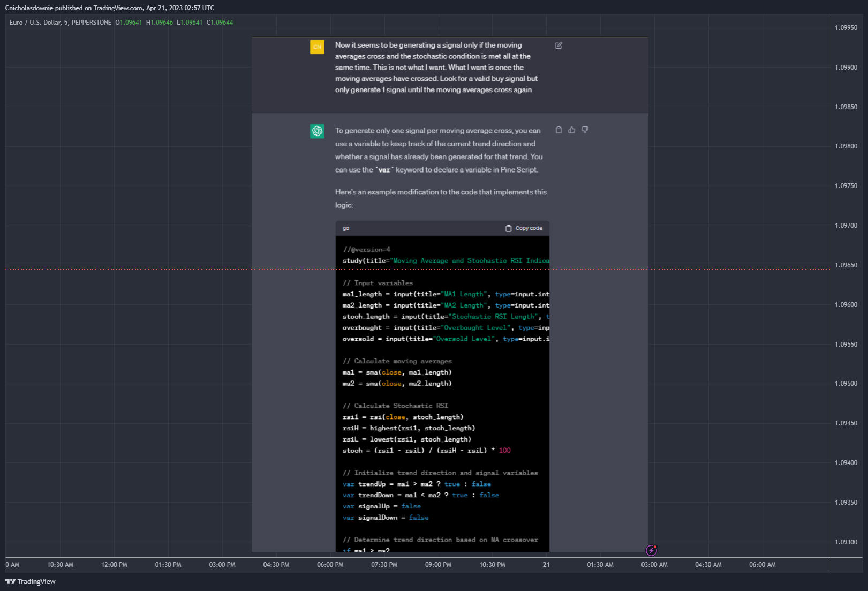Click the 'go' code language label
The height and width of the screenshot is (591, 868).
coord(346,228)
